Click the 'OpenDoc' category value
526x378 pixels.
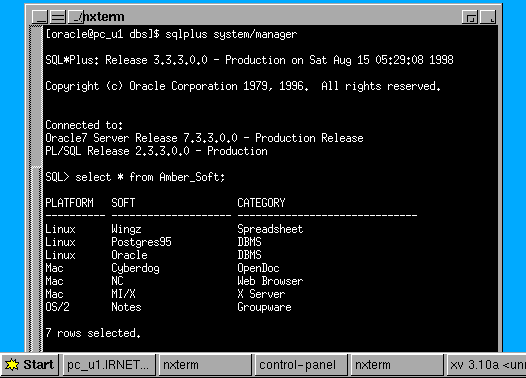(x=258, y=268)
